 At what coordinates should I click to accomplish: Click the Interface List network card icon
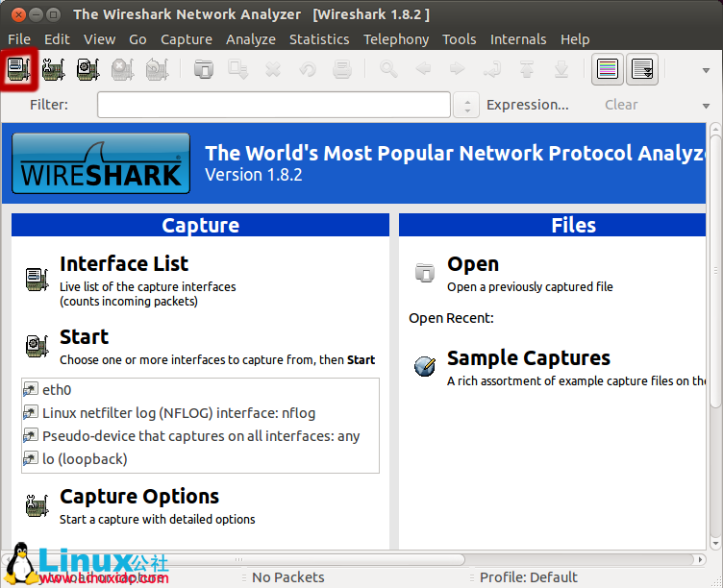37,280
